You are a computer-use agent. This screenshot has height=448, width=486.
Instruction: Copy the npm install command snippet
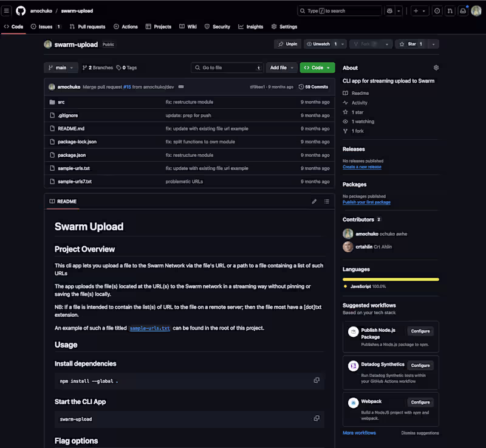(x=317, y=380)
